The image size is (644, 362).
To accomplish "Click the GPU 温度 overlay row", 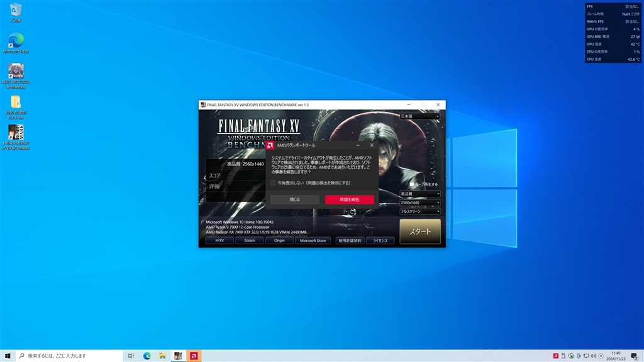I will 613,45.
